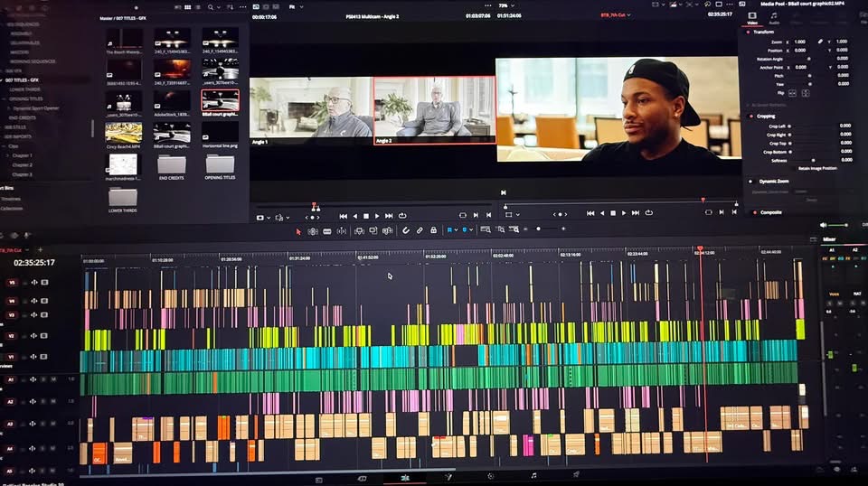
Task: Toggle the Dynamic Zoom enable dot
Action: point(751,182)
